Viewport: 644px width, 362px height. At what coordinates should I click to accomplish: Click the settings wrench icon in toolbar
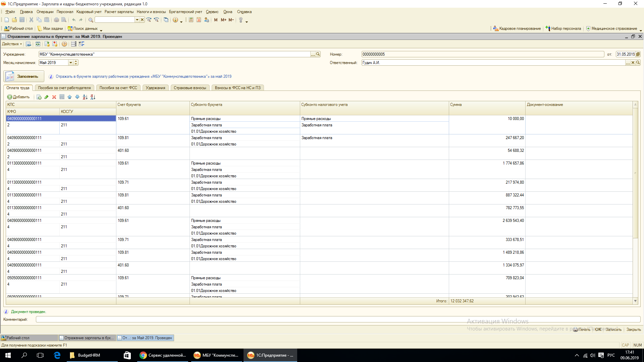pyautogui.click(x=240, y=20)
